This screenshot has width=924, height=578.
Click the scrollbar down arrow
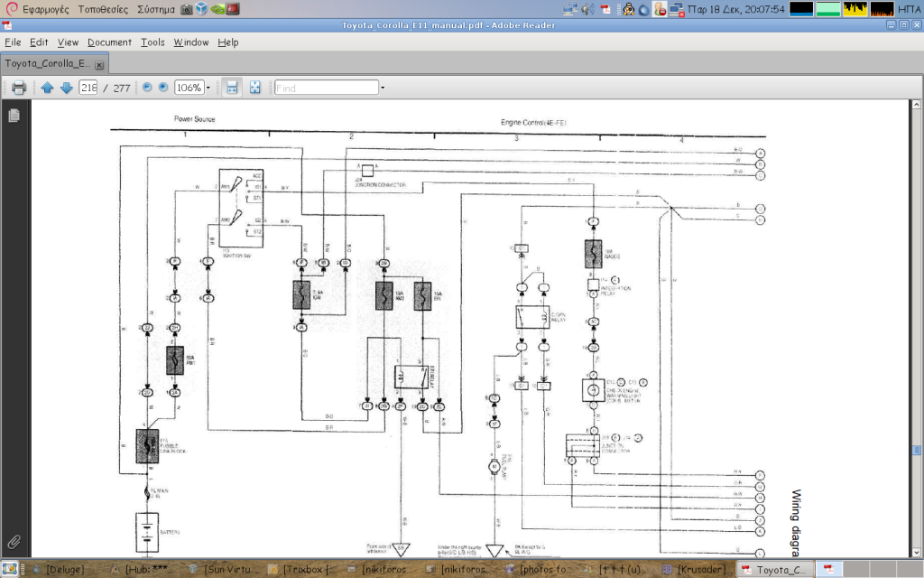[917, 553]
